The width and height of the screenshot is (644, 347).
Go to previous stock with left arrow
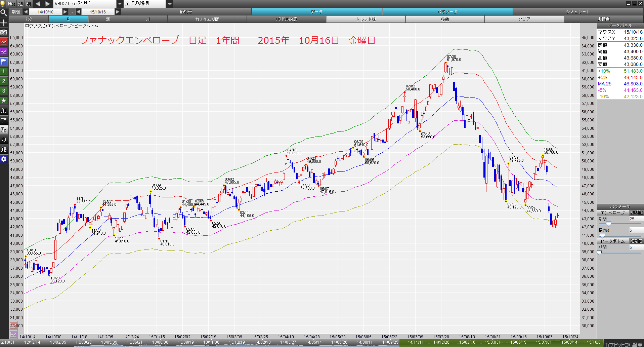tap(38, 4)
